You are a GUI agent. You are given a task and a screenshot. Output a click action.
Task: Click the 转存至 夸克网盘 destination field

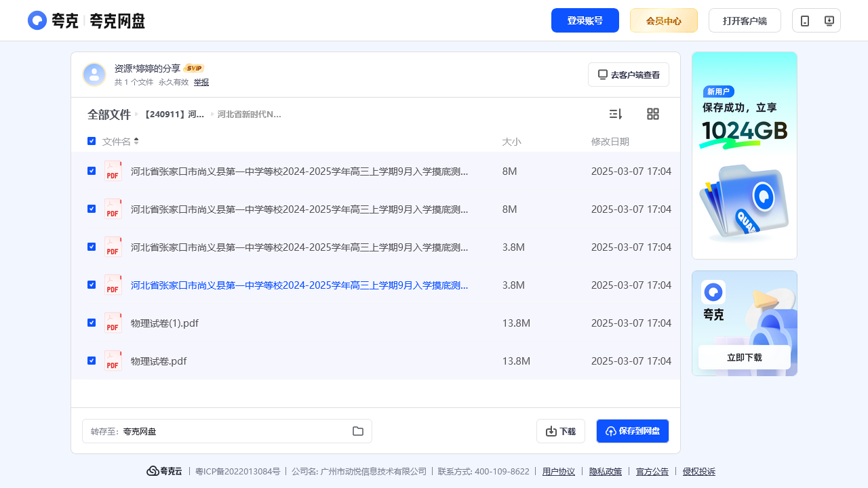227,431
